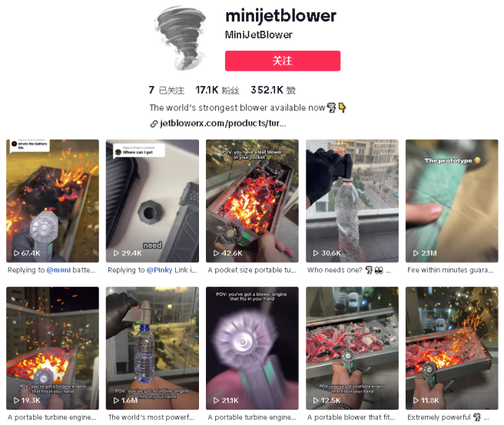This screenshot has width=504, height=425.
Task: Open the @muni mention in first caption
Action: [58, 270]
